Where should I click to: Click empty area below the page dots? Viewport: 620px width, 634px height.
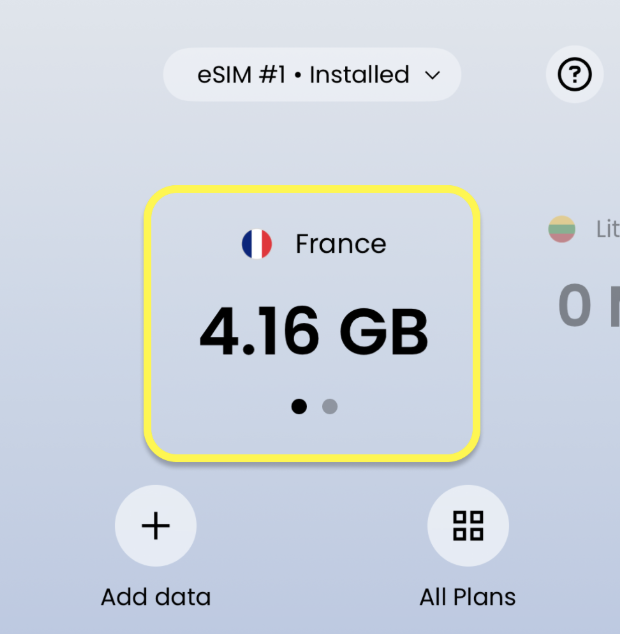click(312, 435)
